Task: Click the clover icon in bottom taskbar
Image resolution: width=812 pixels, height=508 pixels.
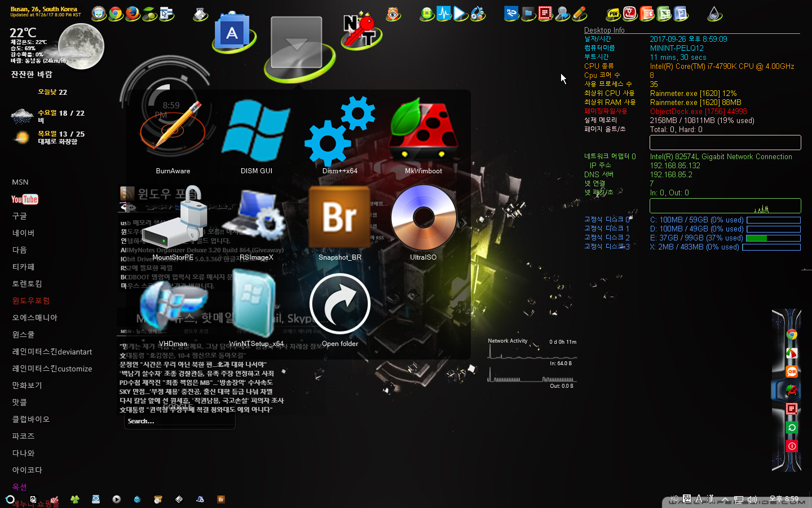Action: pos(74,499)
